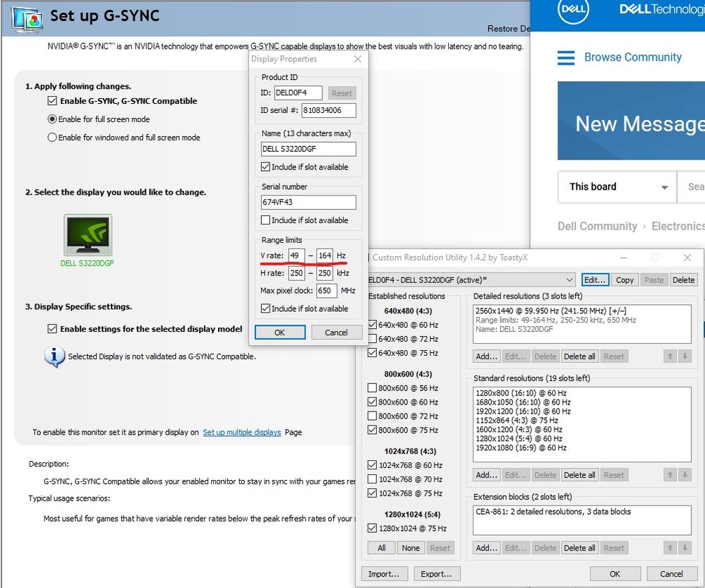
Task: Move extension block down with arrow
Action: tap(685, 548)
